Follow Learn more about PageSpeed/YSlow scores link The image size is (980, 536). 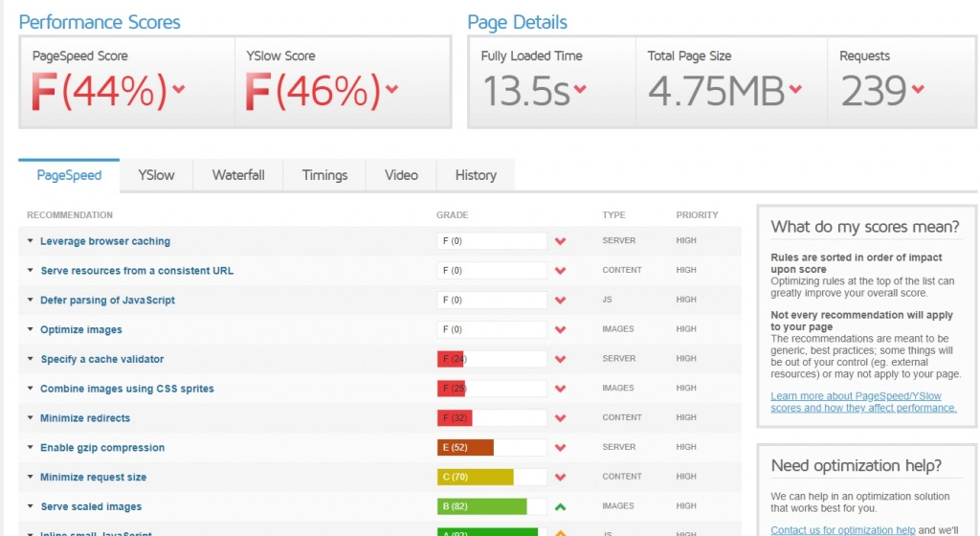click(863, 402)
